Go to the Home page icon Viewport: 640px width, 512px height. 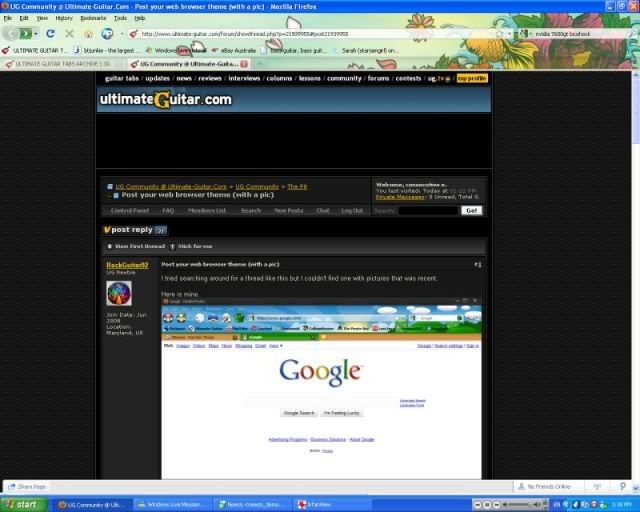pyautogui.click(x=88, y=34)
